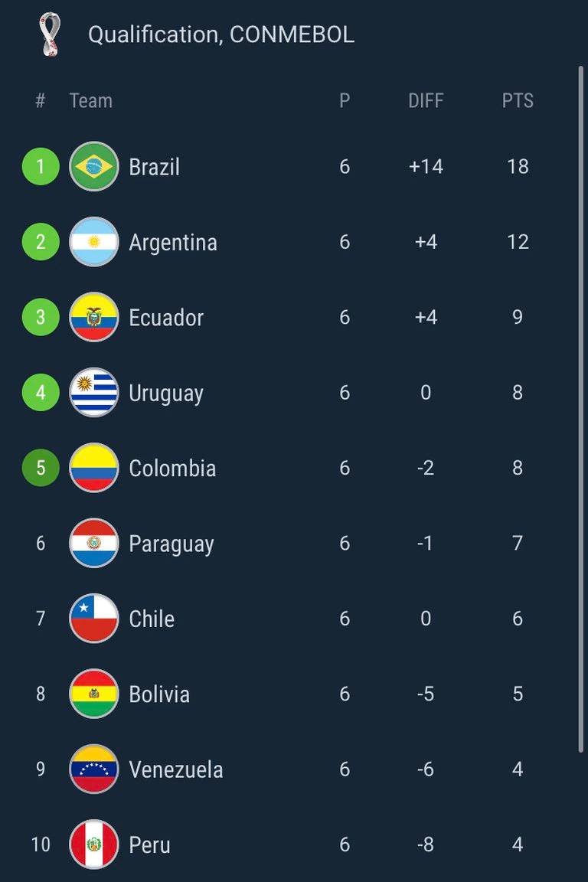Open the Peru flag icon

pyautogui.click(x=94, y=845)
